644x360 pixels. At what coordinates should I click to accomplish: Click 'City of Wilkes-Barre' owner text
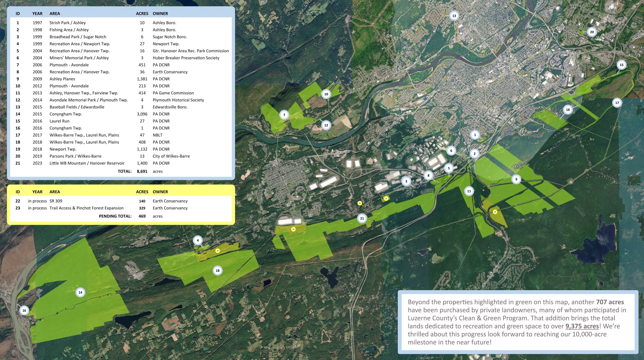click(x=171, y=156)
